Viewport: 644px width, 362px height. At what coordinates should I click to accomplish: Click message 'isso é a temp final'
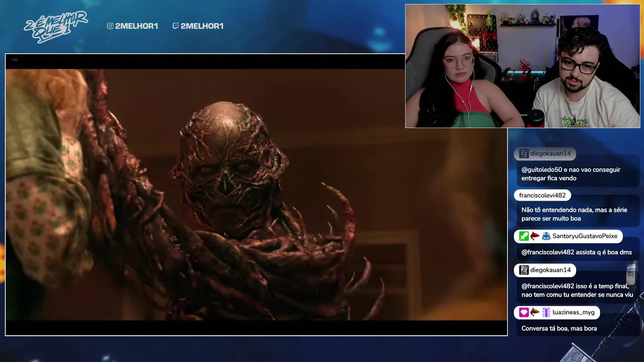[577, 291]
